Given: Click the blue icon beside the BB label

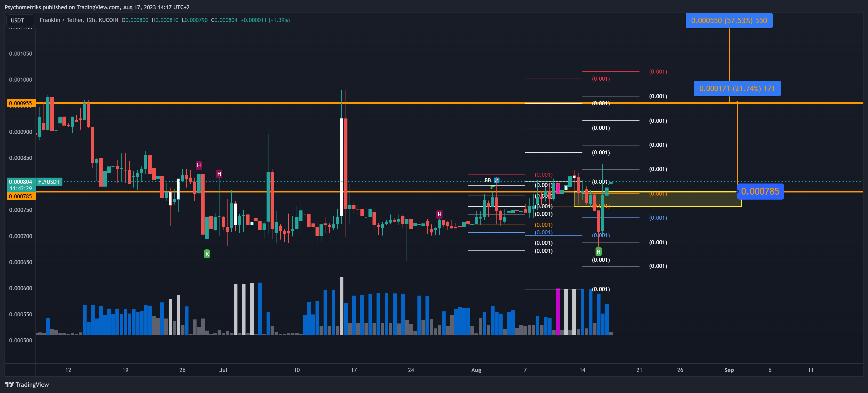Looking at the screenshot, I should (x=497, y=180).
